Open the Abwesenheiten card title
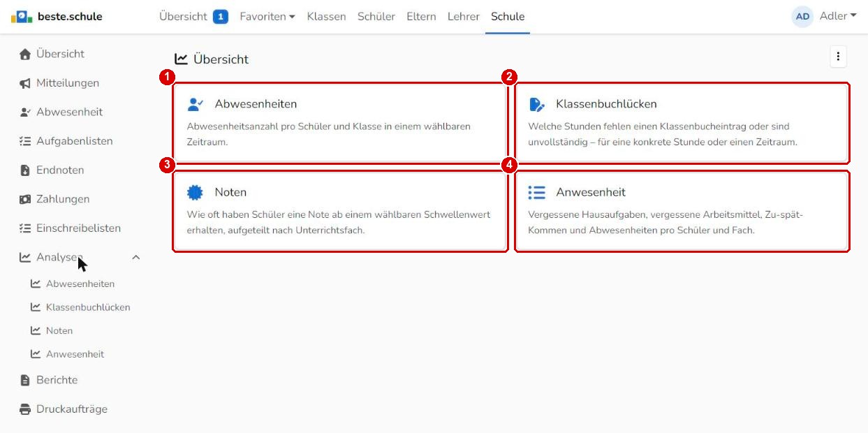The image size is (868, 433). 256,104
